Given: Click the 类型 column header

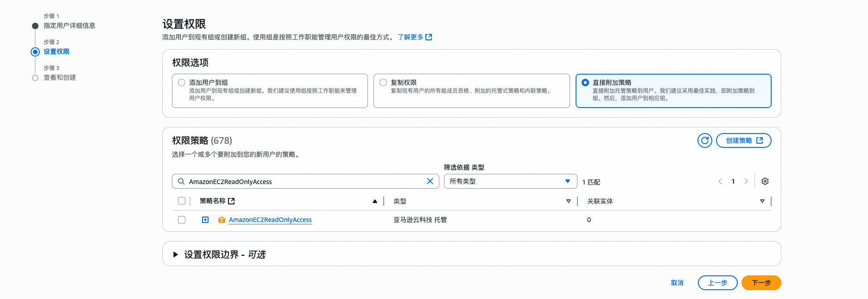Looking at the screenshot, I should (x=400, y=201).
